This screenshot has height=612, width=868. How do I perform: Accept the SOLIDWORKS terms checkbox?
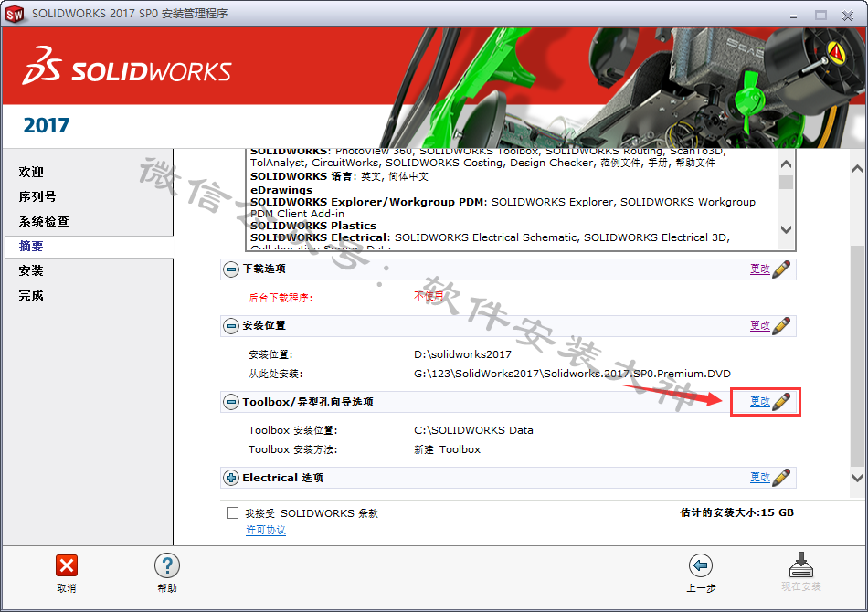232,513
